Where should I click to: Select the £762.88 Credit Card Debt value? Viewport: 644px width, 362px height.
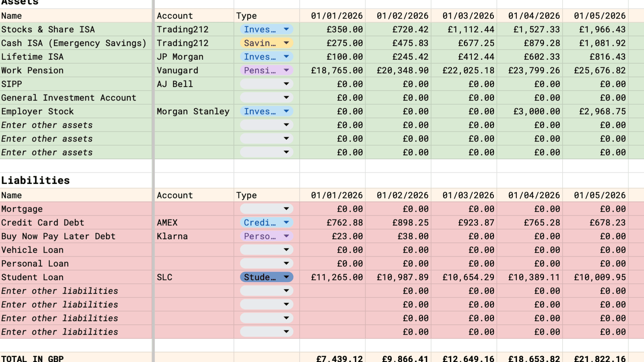[332, 222]
